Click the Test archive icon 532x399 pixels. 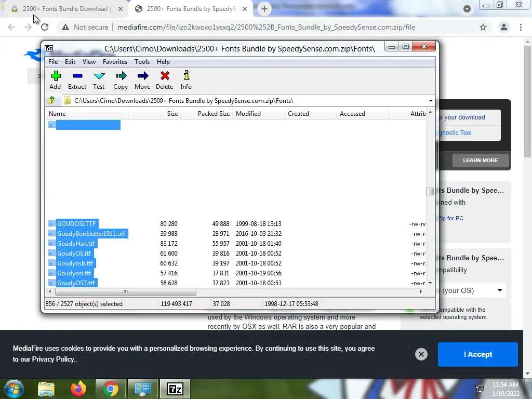(99, 80)
